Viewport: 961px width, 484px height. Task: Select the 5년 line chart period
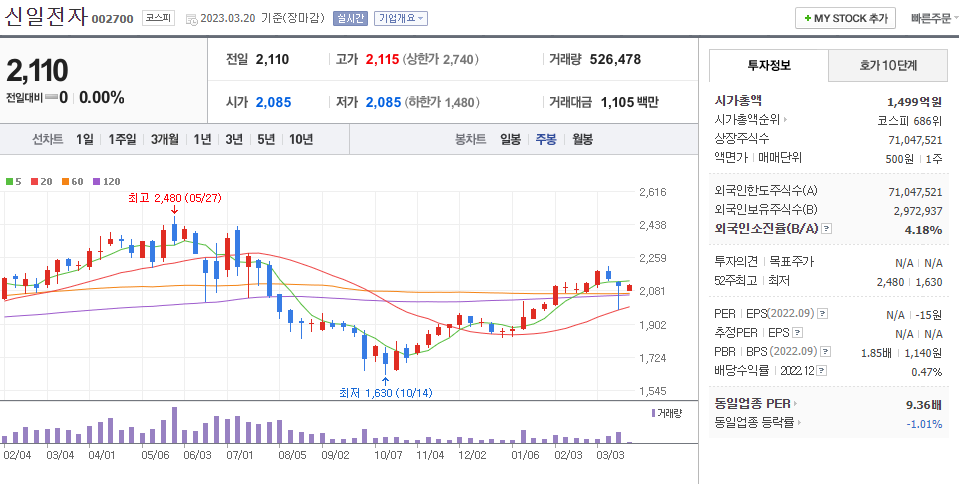266,139
